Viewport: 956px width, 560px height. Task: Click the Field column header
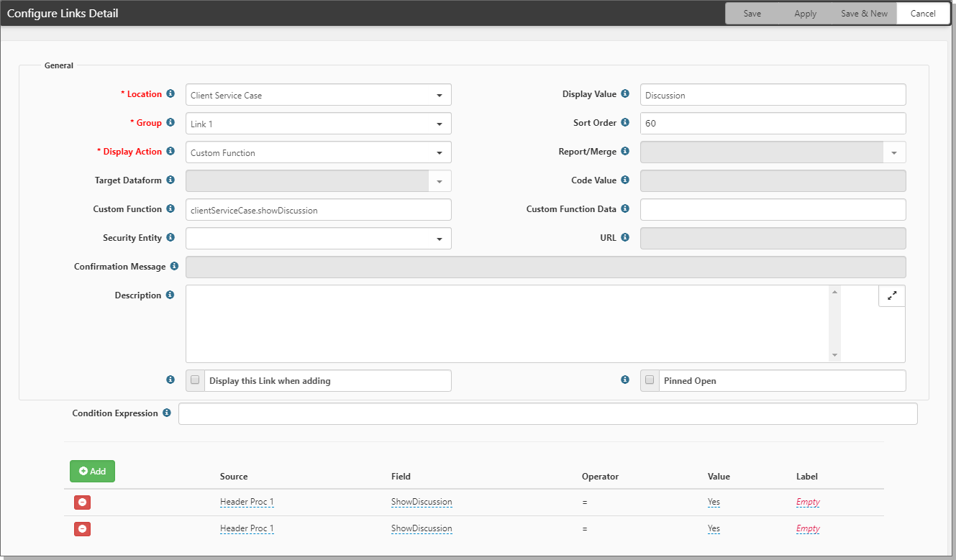[x=401, y=477]
